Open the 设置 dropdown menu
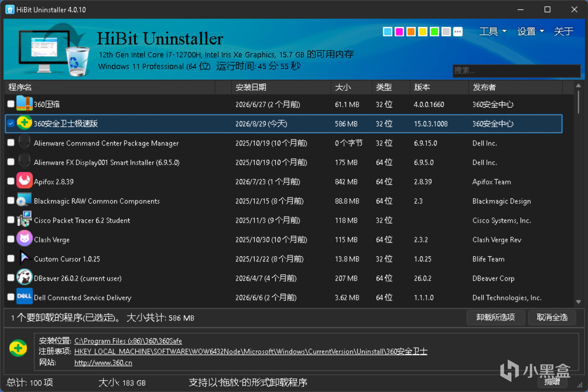 click(x=530, y=31)
